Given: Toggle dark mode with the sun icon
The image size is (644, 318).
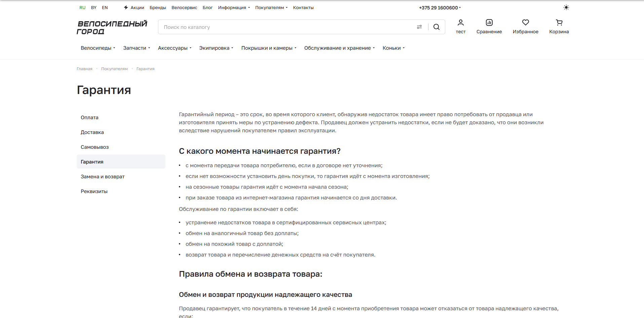Looking at the screenshot, I should coord(566,7).
